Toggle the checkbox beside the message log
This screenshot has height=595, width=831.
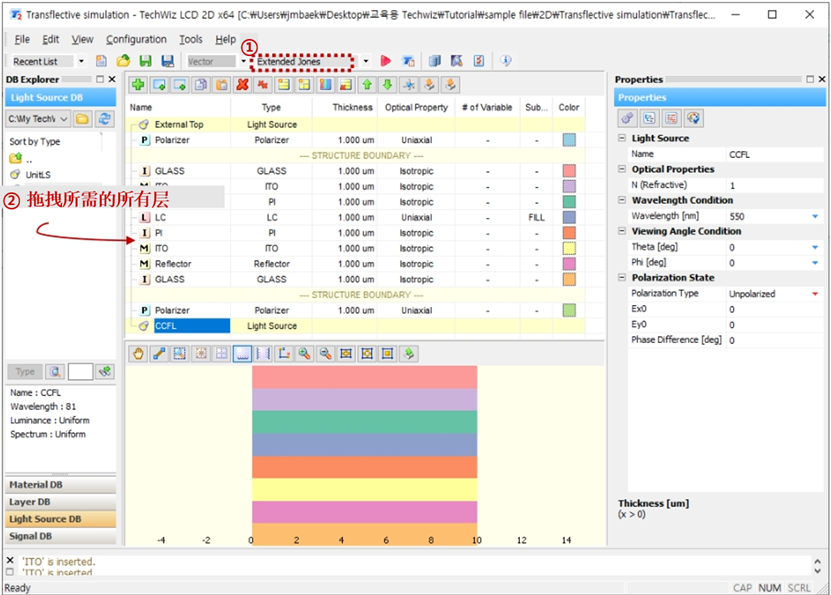coord(10,572)
